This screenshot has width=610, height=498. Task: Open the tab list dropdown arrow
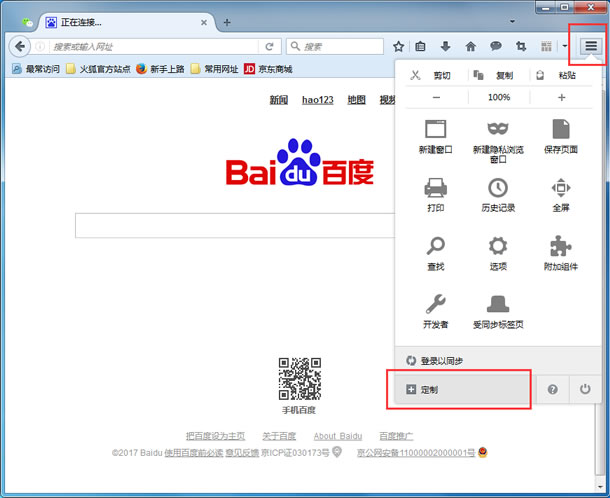[x=512, y=21]
